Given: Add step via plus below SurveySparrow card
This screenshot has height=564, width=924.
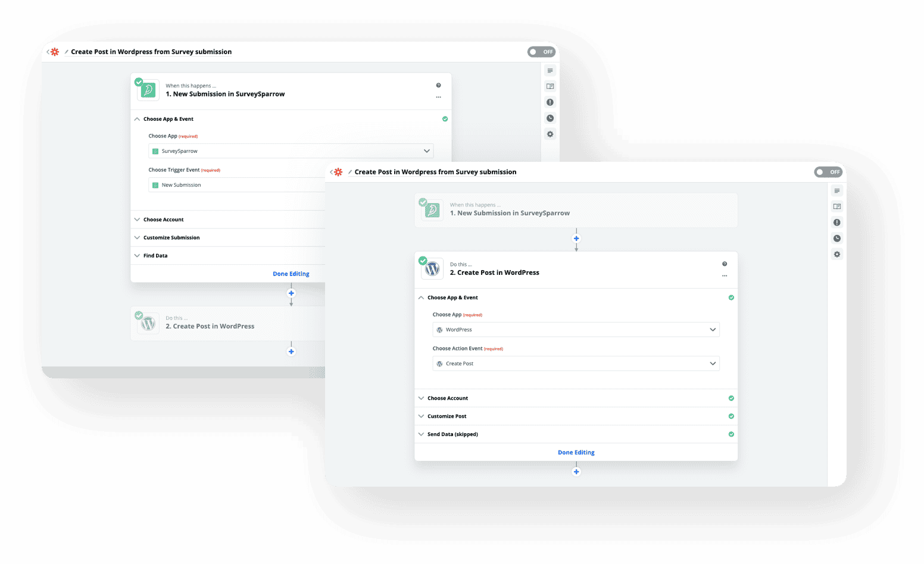Looking at the screenshot, I should click(291, 293).
